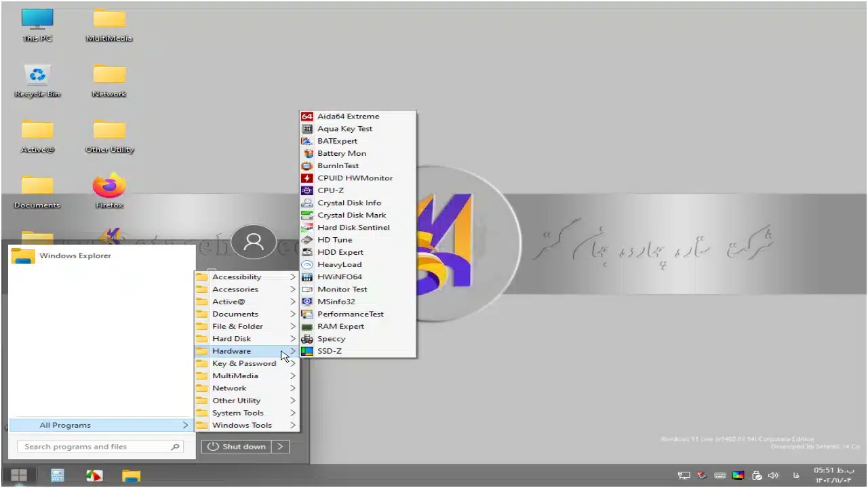Open the SSD-Z tool

pos(329,351)
